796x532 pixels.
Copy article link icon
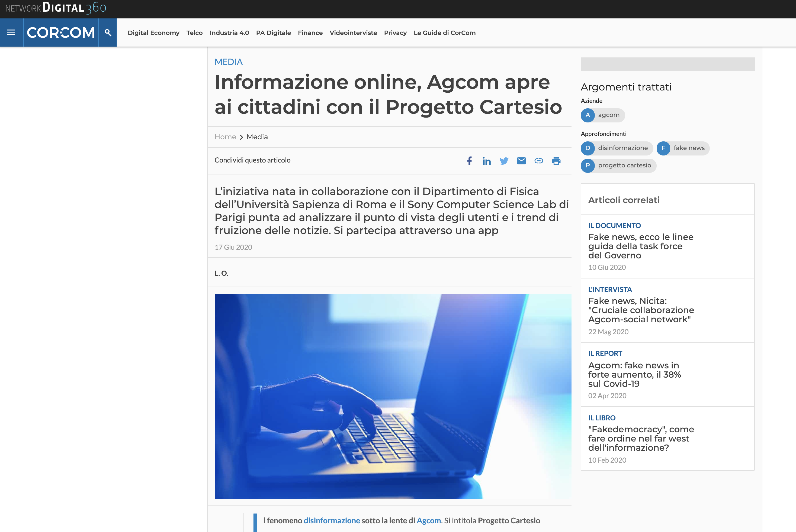pyautogui.click(x=539, y=161)
